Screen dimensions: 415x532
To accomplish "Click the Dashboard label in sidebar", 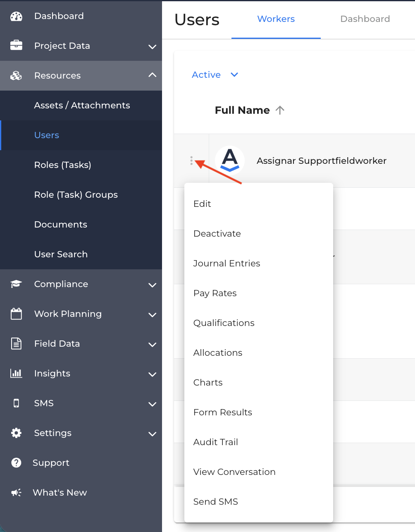I will click(59, 16).
